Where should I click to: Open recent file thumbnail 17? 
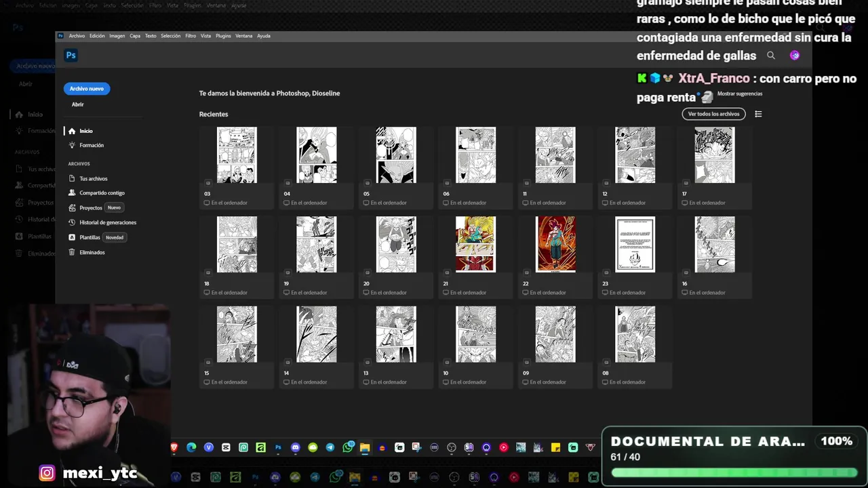click(x=715, y=155)
